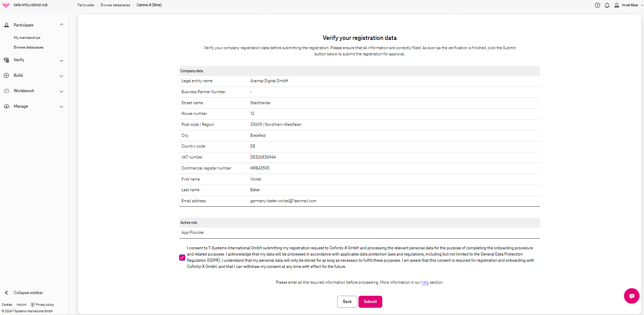Image resolution: width=644 pixels, height=315 pixels.
Task: Expand the Workbench section chevron
Action: [x=62, y=92]
